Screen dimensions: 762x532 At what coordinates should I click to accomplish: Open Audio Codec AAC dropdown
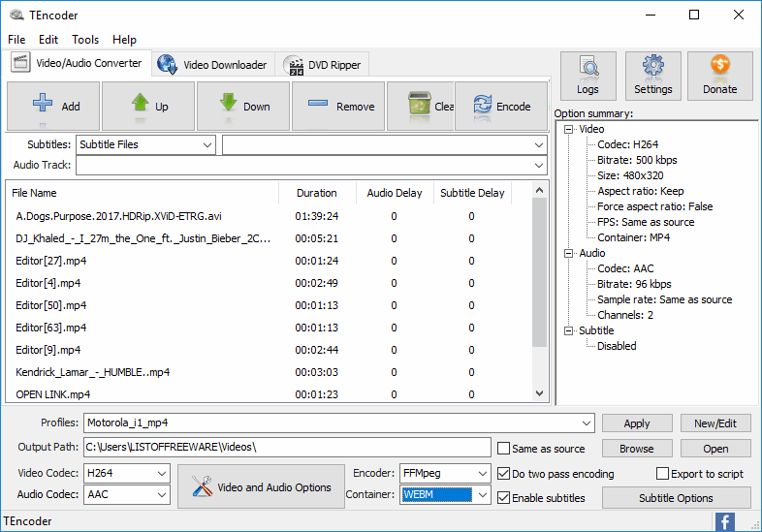pyautogui.click(x=126, y=494)
